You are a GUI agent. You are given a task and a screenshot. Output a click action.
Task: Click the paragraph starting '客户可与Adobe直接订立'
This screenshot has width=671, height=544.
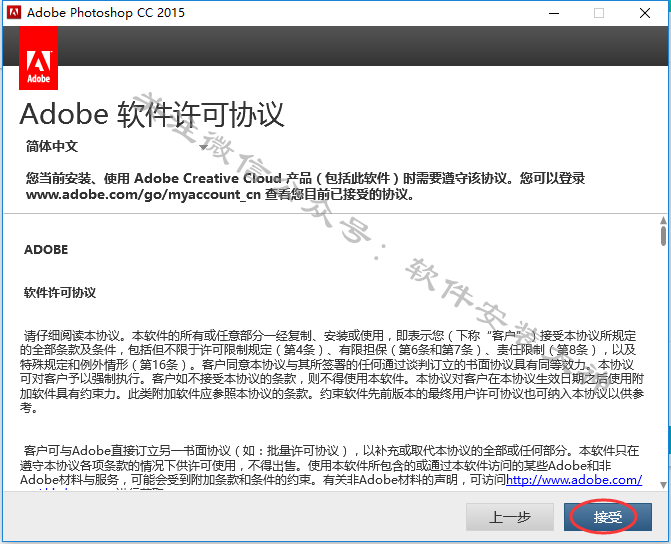tap(330, 467)
